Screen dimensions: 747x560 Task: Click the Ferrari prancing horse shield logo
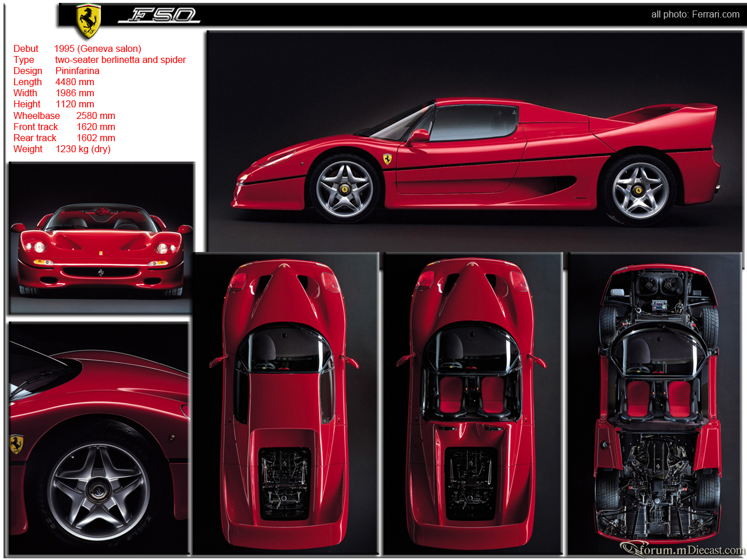coord(89,21)
